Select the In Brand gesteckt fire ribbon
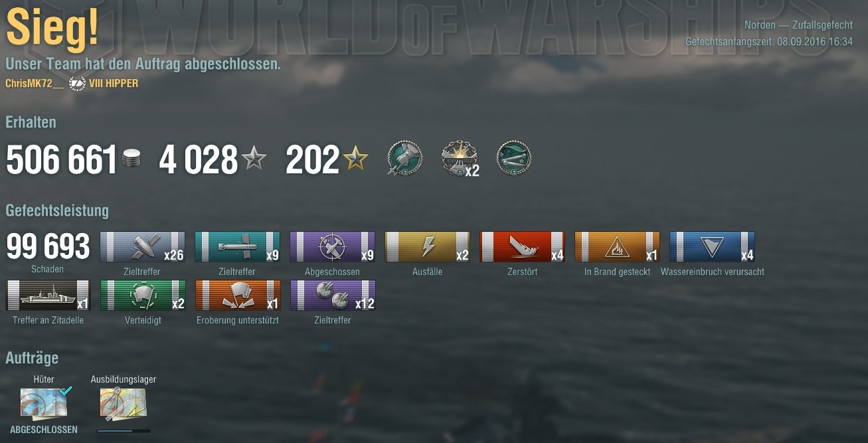The width and height of the screenshot is (868, 443). point(617,247)
